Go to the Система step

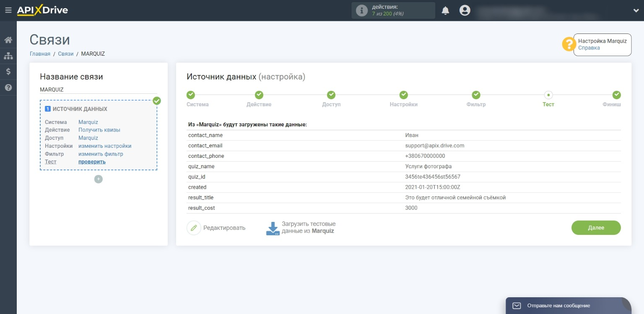[191, 95]
